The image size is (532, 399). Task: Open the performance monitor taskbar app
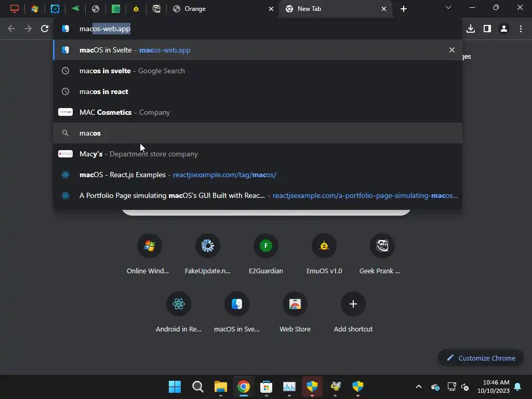pos(289,387)
